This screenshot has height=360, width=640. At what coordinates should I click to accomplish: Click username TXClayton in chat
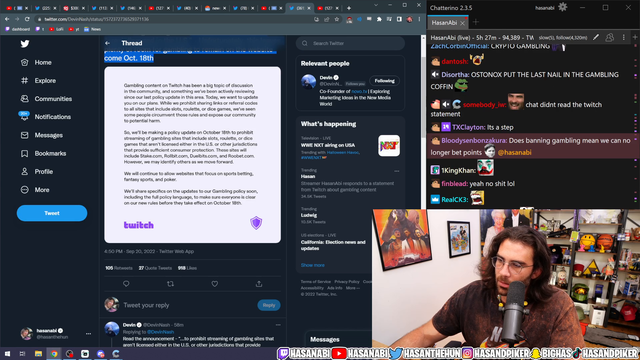point(468,127)
